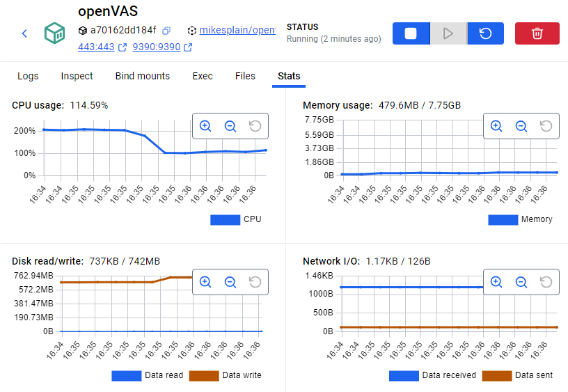
Task: Copy container ID a70162dd184f
Action: 166,31
